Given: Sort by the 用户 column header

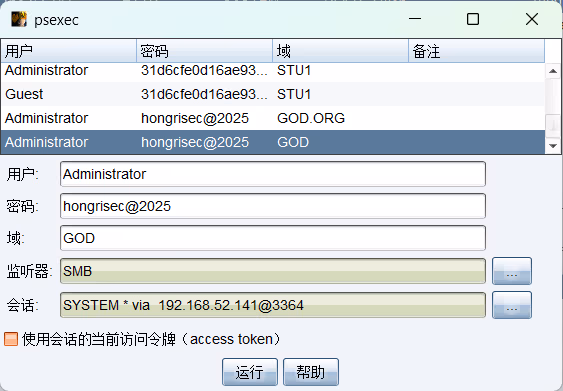Looking at the screenshot, I should click(69, 51).
